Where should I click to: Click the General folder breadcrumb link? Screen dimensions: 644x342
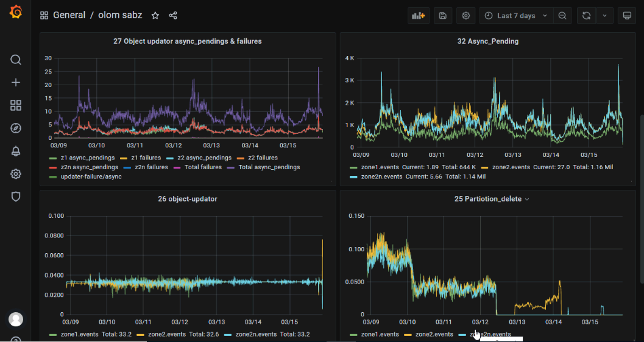click(x=69, y=15)
